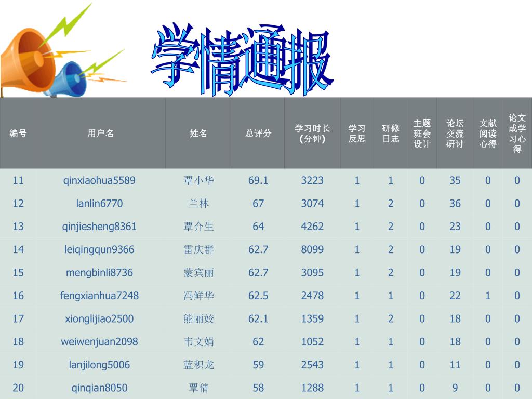Select username qinxiaohua5589
Viewport: 532px width, 399px height.
tap(99, 180)
